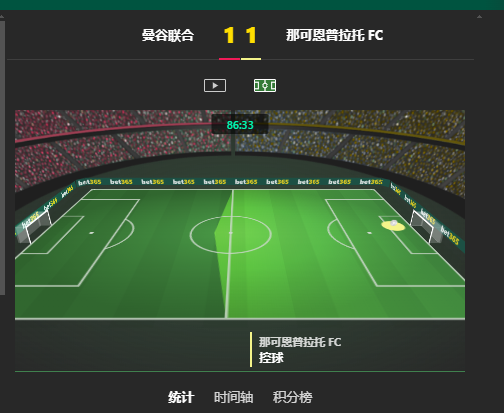Click the red bar under the home score

click(229, 59)
